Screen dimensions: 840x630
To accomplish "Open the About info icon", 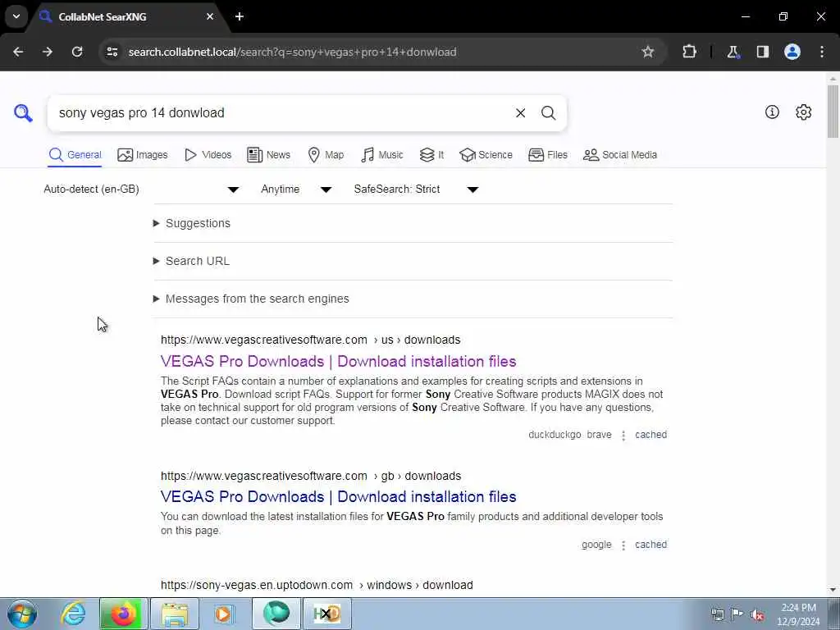I will click(772, 112).
